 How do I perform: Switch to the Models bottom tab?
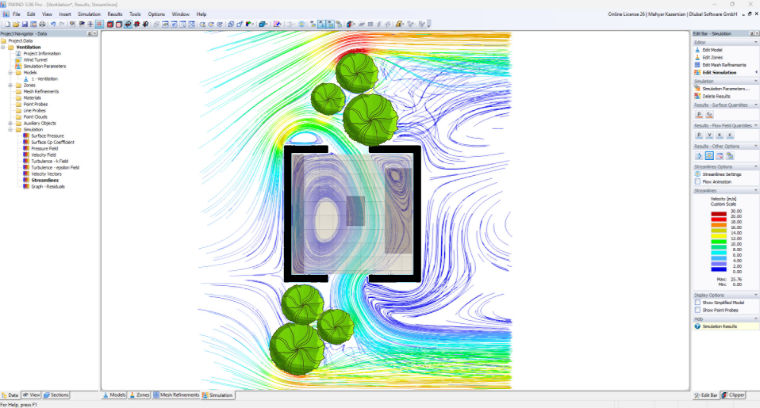click(x=114, y=395)
